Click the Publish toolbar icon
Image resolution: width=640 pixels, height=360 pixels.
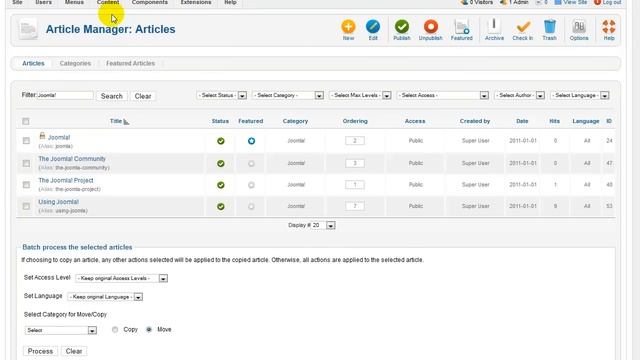[402, 30]
